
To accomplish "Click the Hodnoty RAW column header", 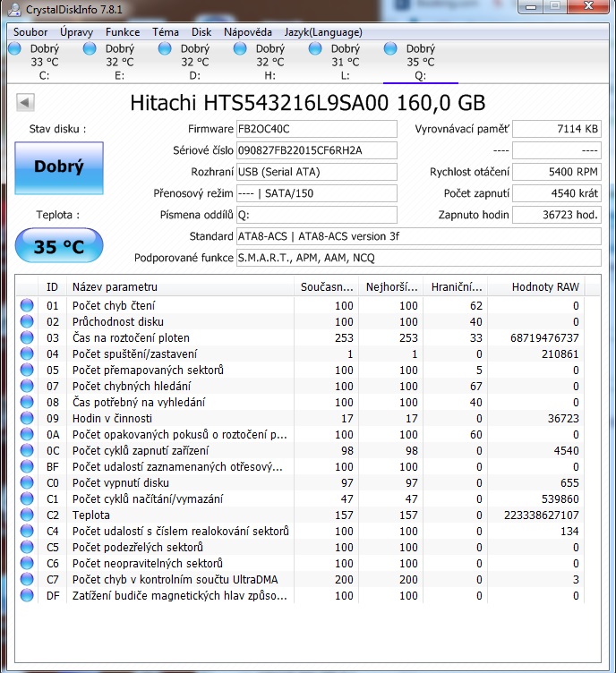I will tap(544, 287).
